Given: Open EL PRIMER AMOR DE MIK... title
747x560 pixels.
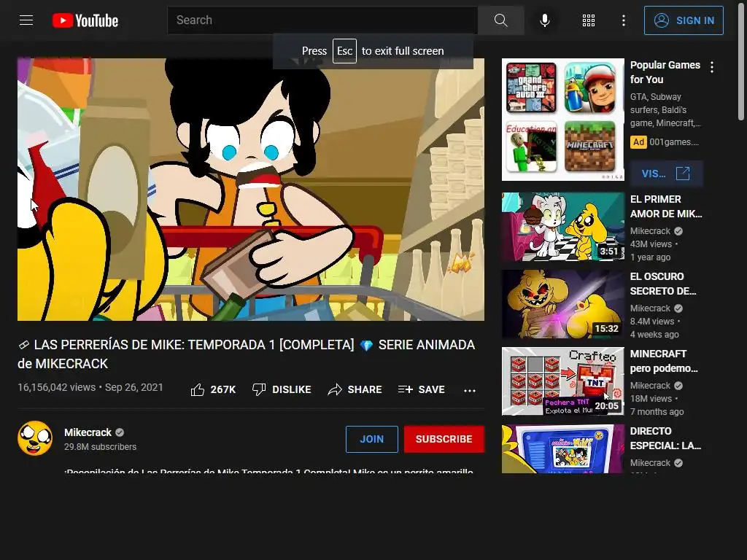Looking at the screenshot, I should (666, 206).
